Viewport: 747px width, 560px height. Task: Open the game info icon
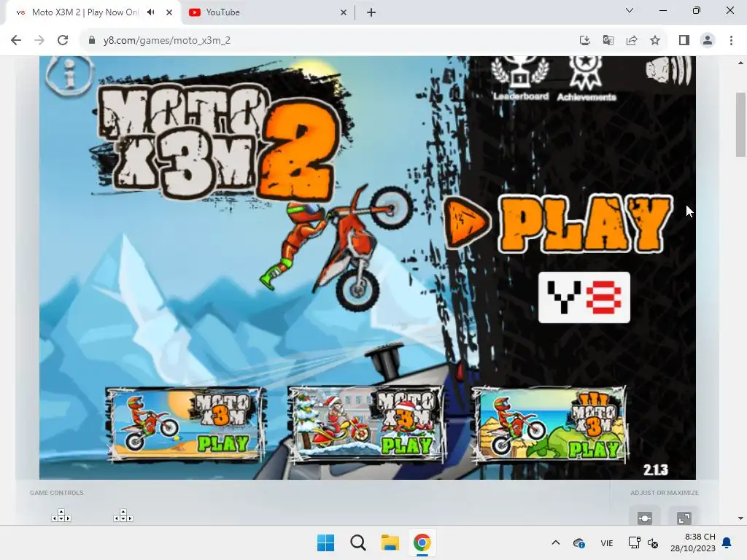pyautogui.click(x=69, y=74)
